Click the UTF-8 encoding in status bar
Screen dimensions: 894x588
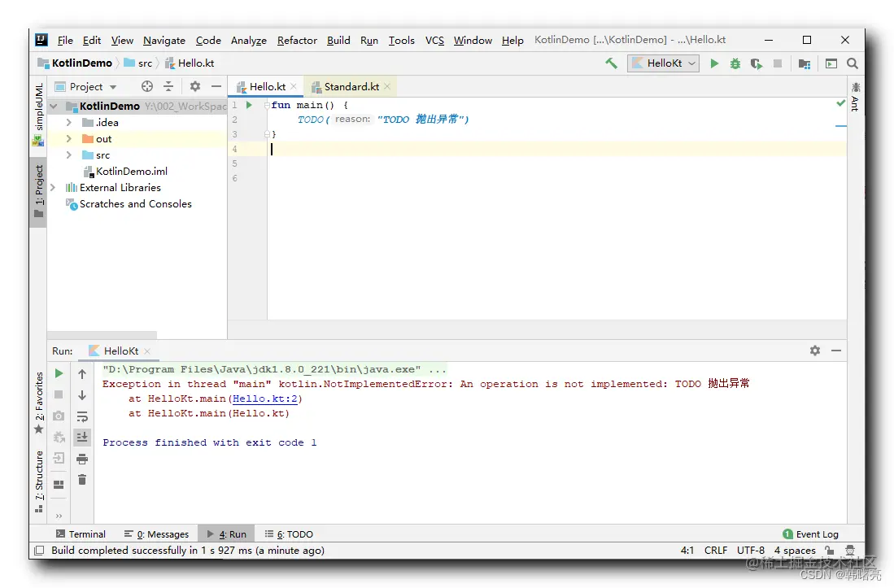click(750, 550)
